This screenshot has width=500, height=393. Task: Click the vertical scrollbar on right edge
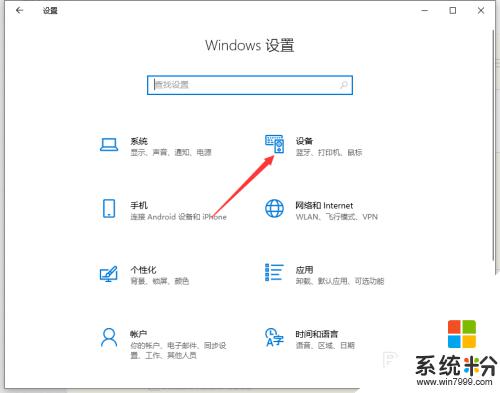pyautogui.click(x=493, y=145)
